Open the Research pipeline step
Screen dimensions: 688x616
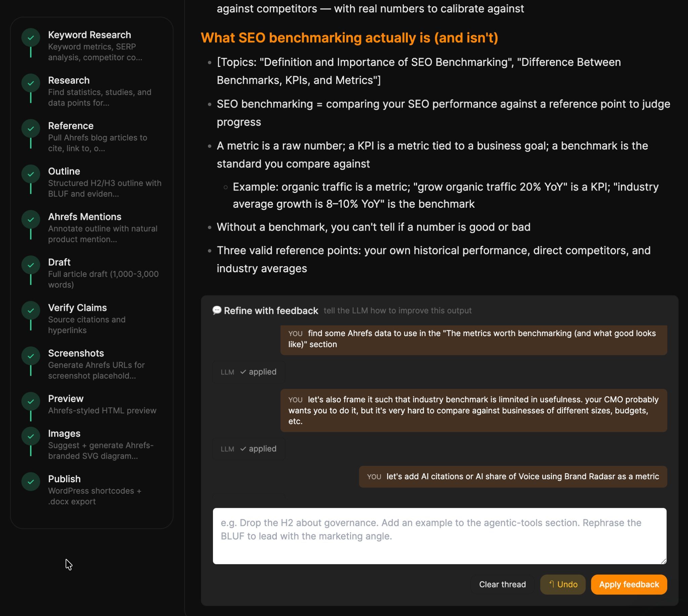(x=69, y=80)
